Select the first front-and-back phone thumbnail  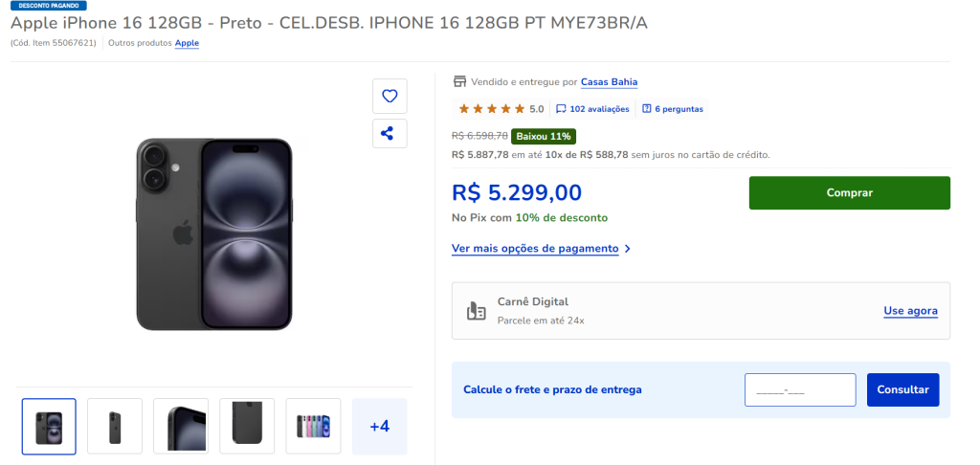pyautogui.click(x=49, y=426)
